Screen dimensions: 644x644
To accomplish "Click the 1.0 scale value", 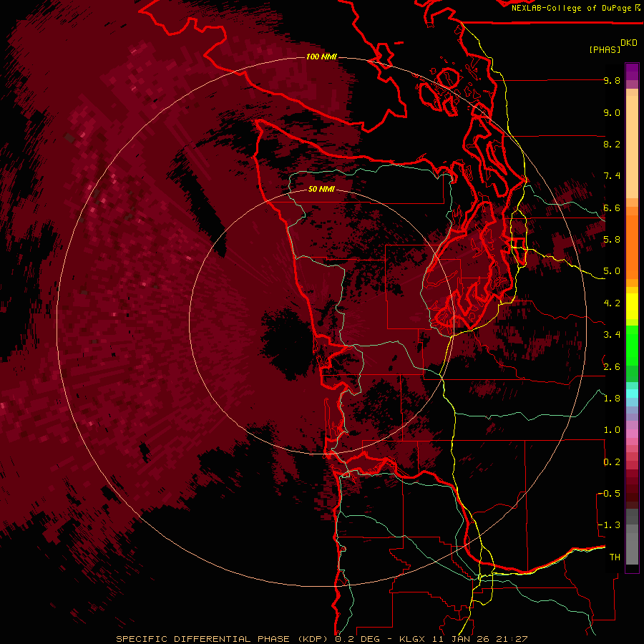I will 612,430.
